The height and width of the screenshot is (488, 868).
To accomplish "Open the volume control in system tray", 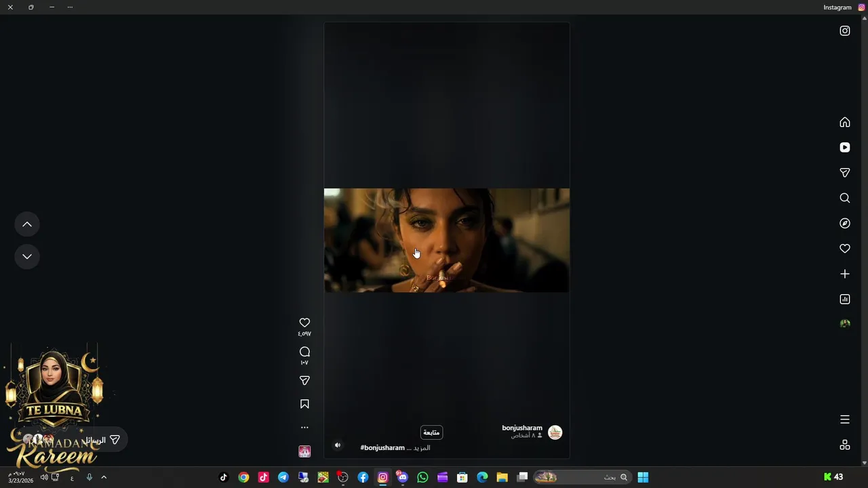I will tap(44, 477).
